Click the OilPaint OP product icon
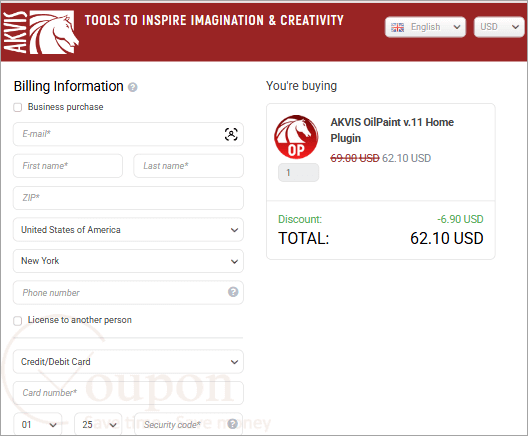The width and height of the screenshot is (528, 436). [x=296, y=137]
